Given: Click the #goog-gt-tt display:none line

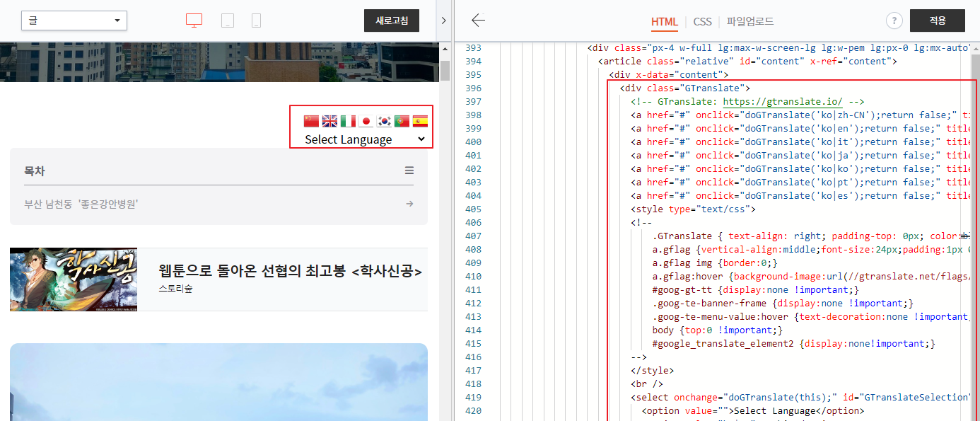Looking at the screenshot, I should [756, 290].
